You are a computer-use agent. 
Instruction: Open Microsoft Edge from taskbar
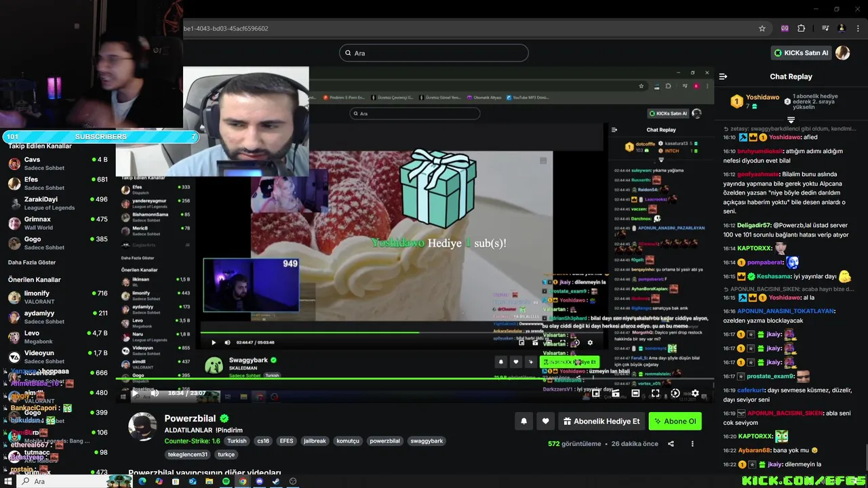point(142,481)
